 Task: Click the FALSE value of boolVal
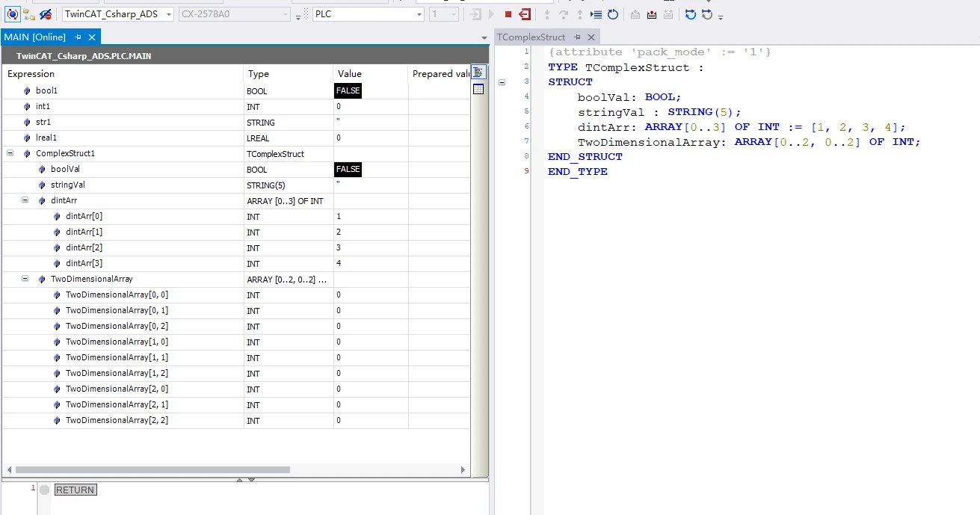tap(348, 169)
